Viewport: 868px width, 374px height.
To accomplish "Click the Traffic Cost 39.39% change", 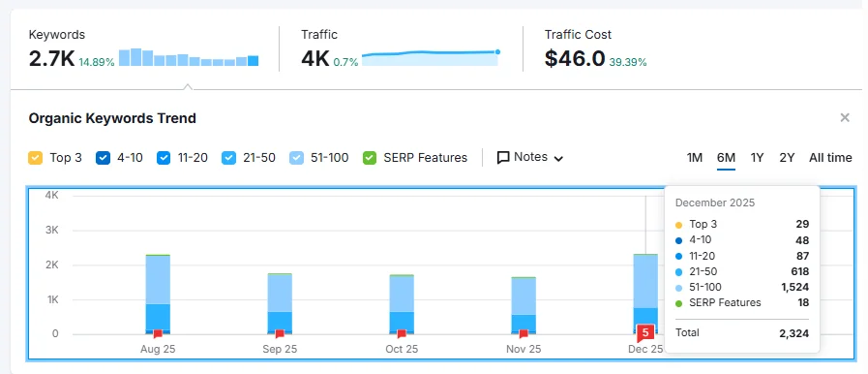I will click(628, 62).
